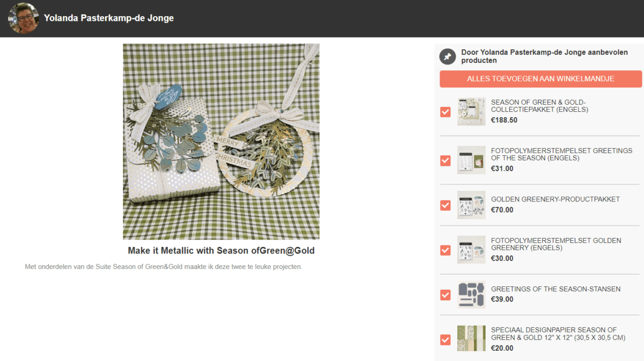This screenshot has height=361, width=644.
Task: Open Golden Greenery stempelset thumbnail image
Action: coord(471,249)
